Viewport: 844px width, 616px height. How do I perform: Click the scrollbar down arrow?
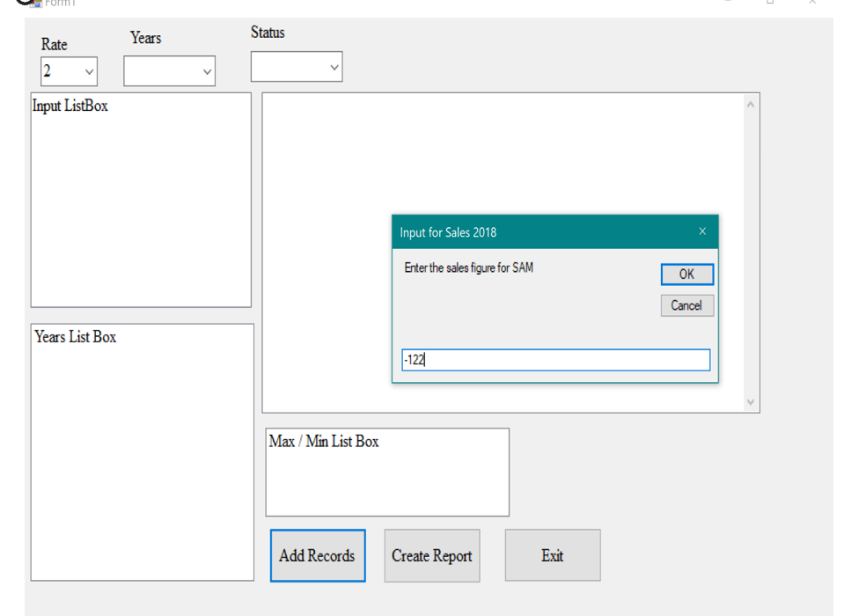[x=750, y=401]
